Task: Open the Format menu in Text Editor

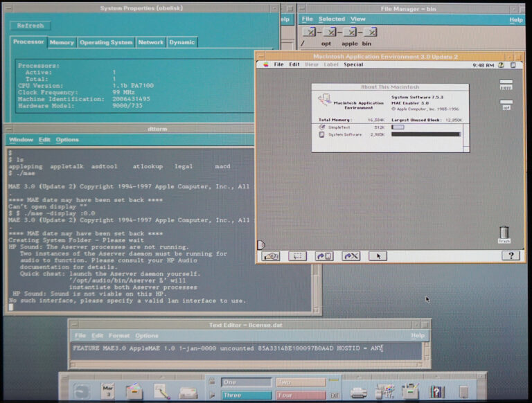Action: (x=118, y=336)
